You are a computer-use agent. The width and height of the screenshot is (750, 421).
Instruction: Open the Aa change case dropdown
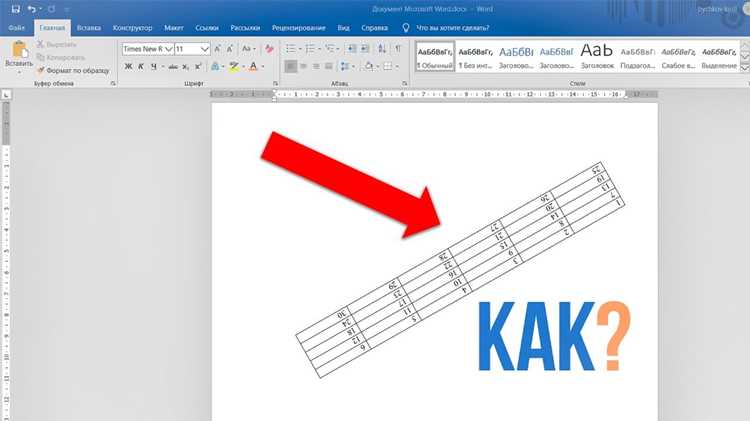point(248,49)
